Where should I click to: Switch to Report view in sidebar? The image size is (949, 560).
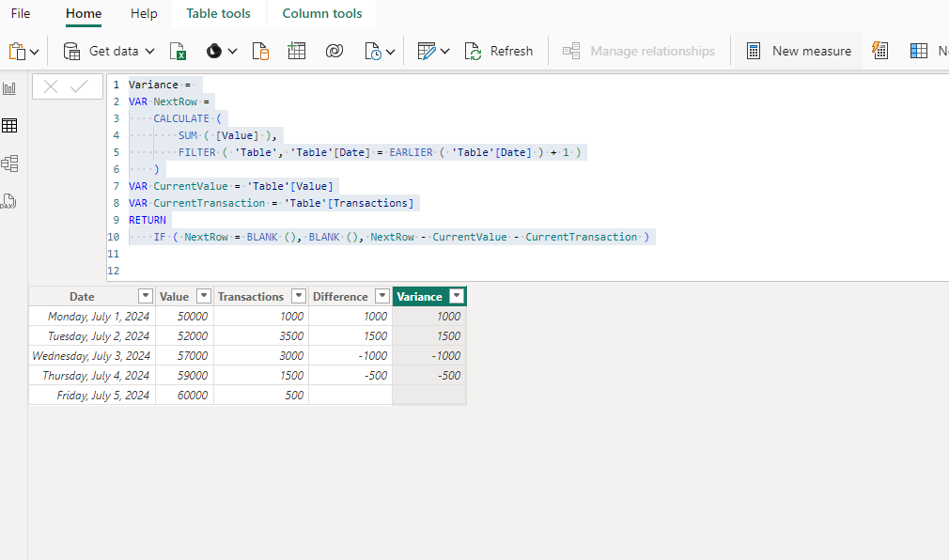9,88
